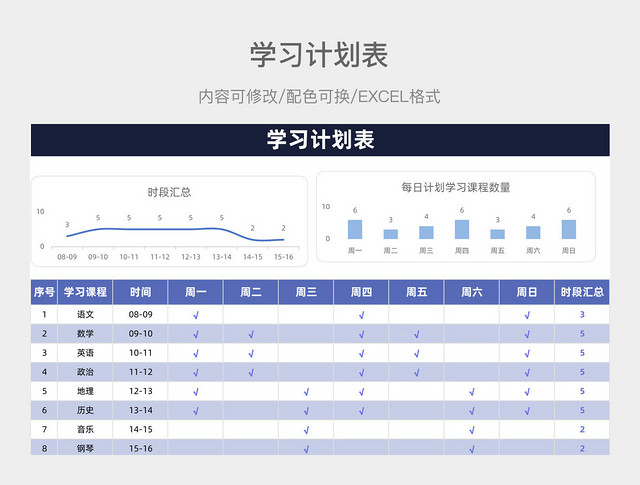Click the 地理 course cell

pyautogui.click(x=85, y=391)
